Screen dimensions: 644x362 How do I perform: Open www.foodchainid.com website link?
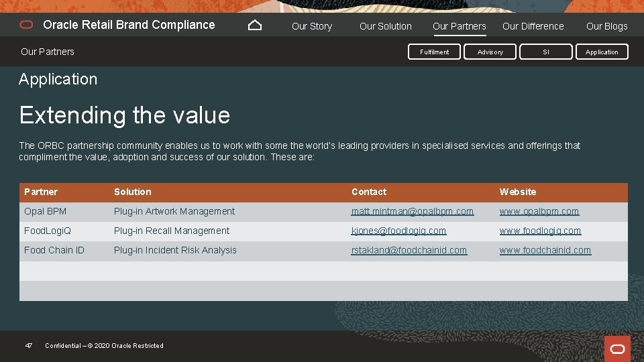point(545,250)
